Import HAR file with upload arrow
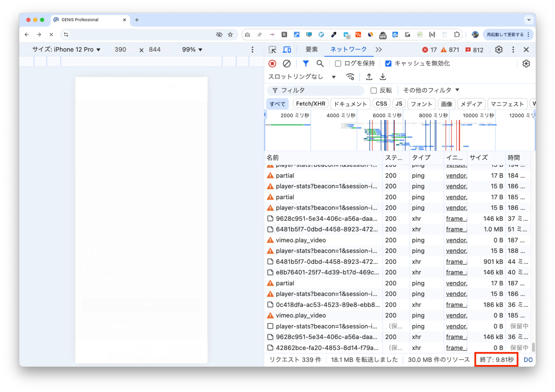Viewport: 555px width, 392px height. pyautogui.click(x=369, y=77)
